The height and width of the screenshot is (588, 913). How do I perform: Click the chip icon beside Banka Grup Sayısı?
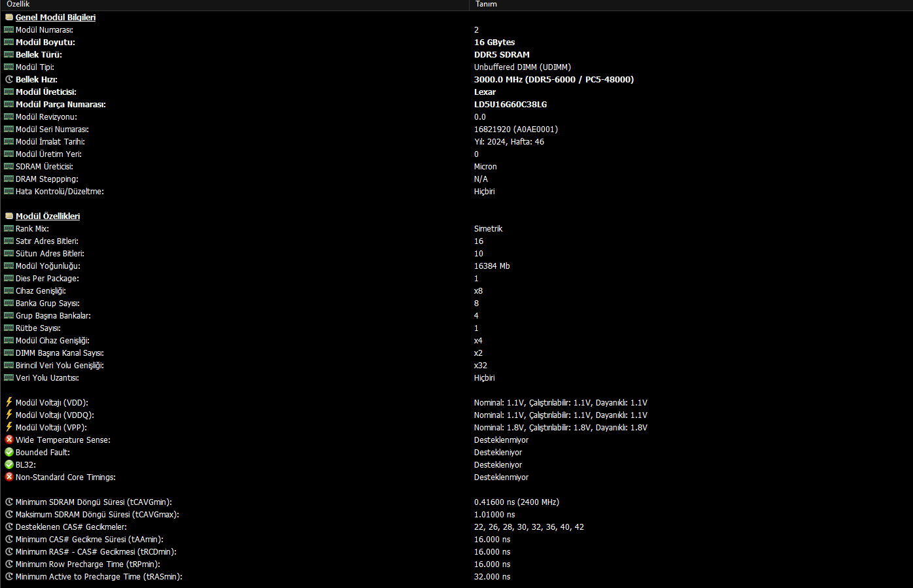coord(9,303)
